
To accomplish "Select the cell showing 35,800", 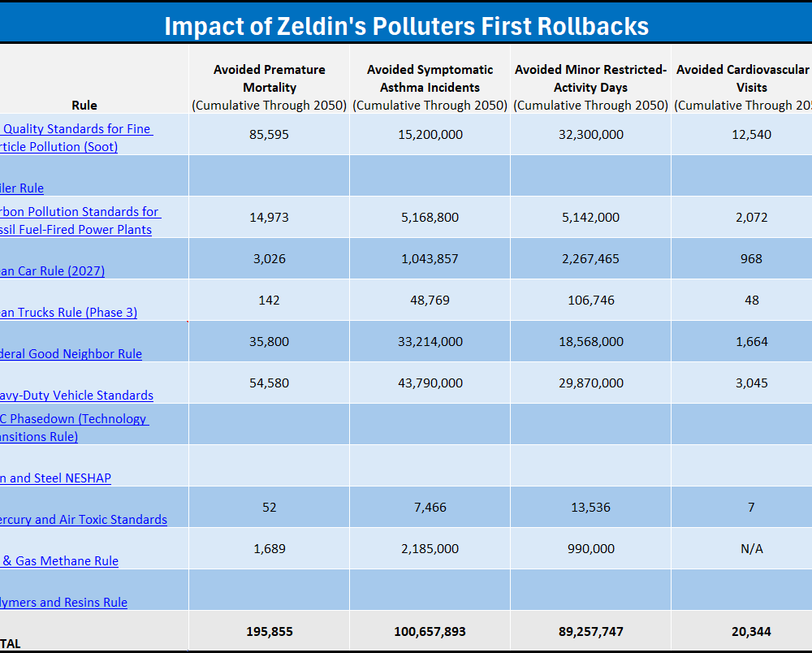I will (270, 341).
